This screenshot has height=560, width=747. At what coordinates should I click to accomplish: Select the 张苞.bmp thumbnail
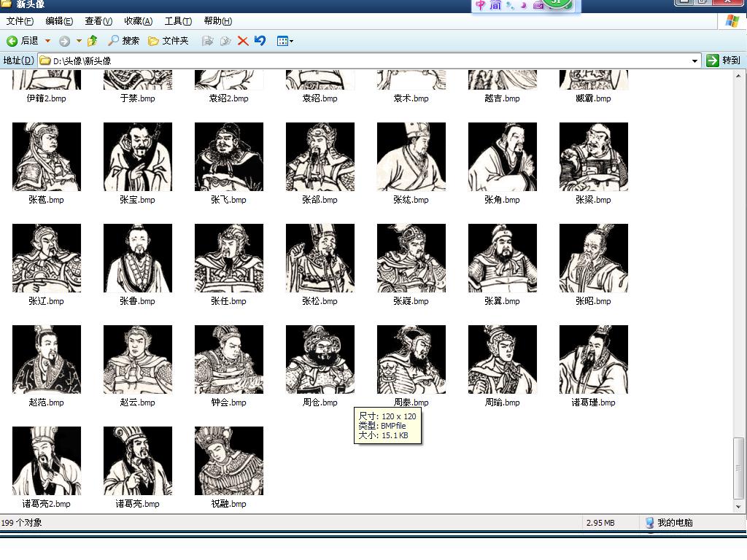click(47, 157)
